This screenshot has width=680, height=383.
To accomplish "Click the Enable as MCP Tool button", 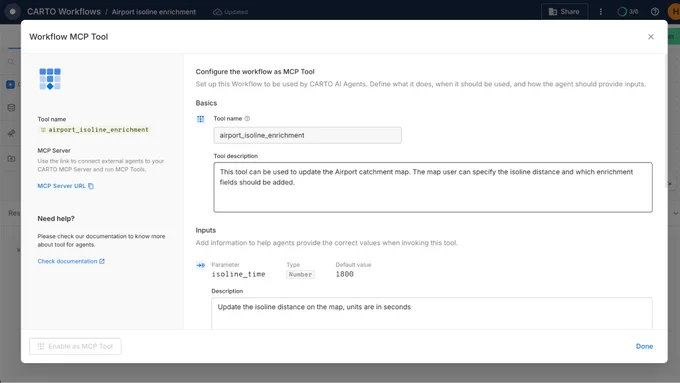I will (x=75, y=346).
